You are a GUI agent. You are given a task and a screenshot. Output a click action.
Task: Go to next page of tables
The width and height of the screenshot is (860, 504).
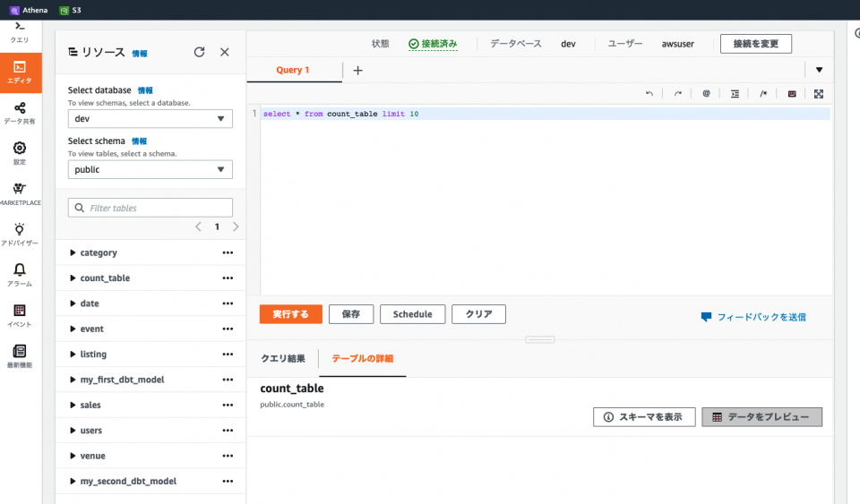click(236, 226)
